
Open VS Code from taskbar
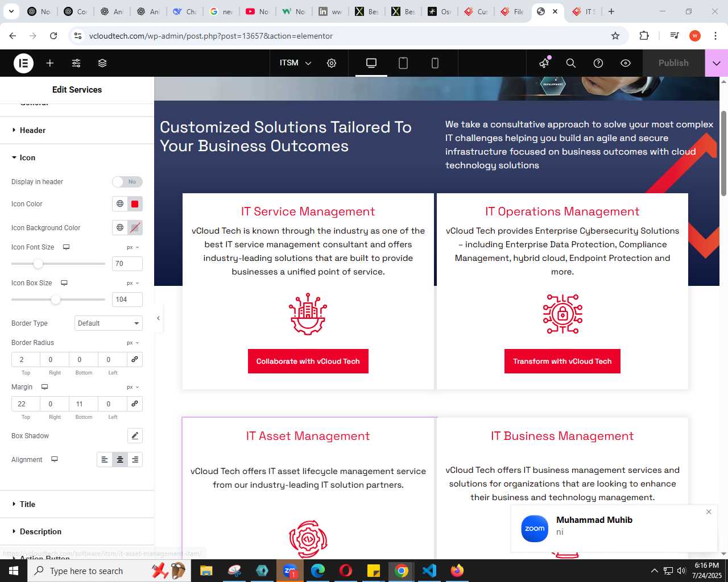(x=429, y=571)
